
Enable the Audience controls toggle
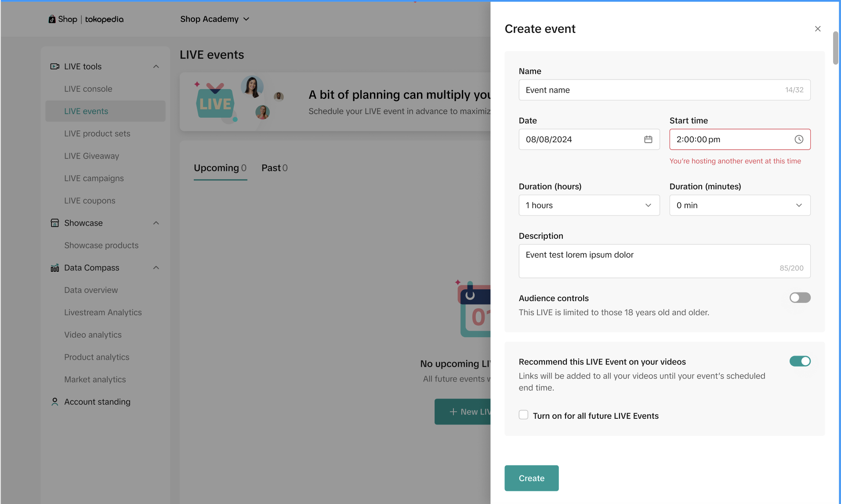pos(800,298)
